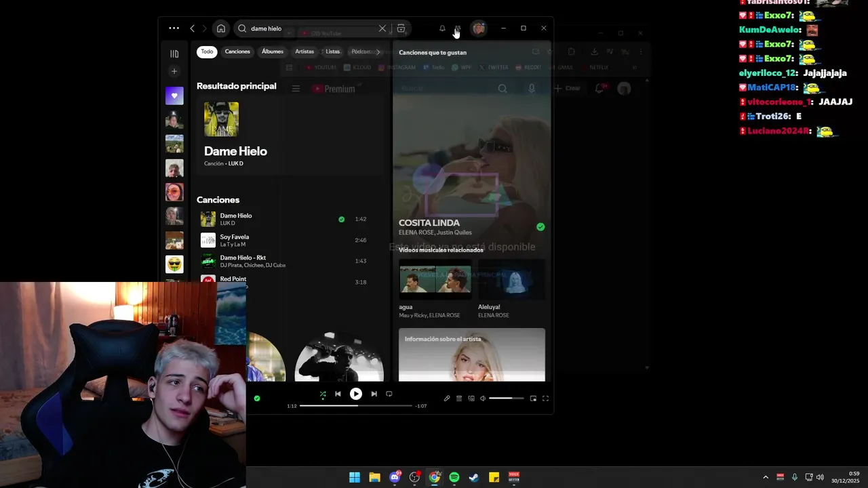Open the 'Aleluya!' related music video
The height and width of the screenshot is (488, 868).
(x=511, y=288)
